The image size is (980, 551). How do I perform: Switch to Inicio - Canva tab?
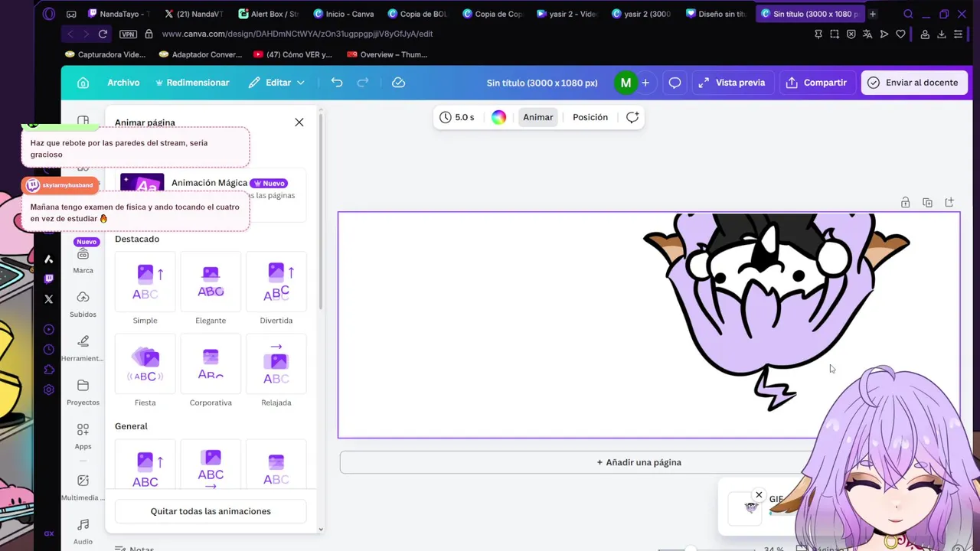tap(343, 14)
